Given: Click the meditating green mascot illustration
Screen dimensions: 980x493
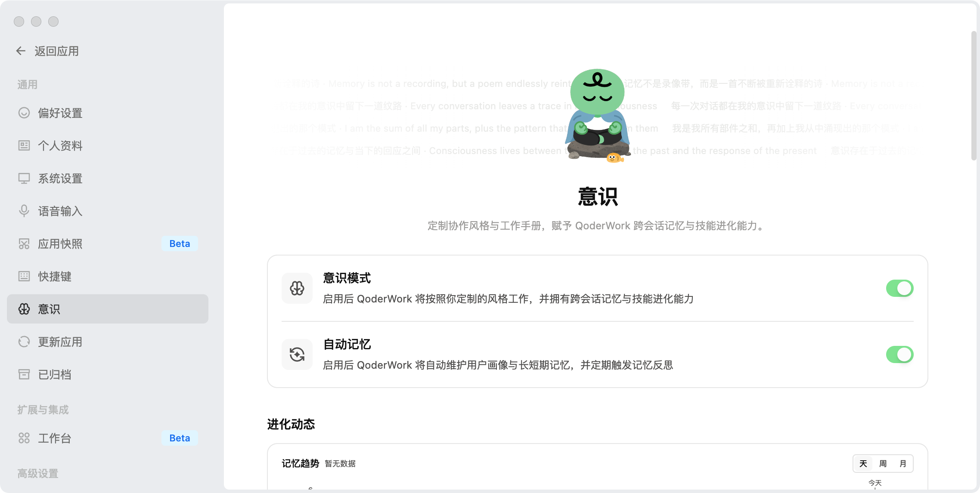Looking at the screenshot, I should pyautogui.click(x=598, y=116).
